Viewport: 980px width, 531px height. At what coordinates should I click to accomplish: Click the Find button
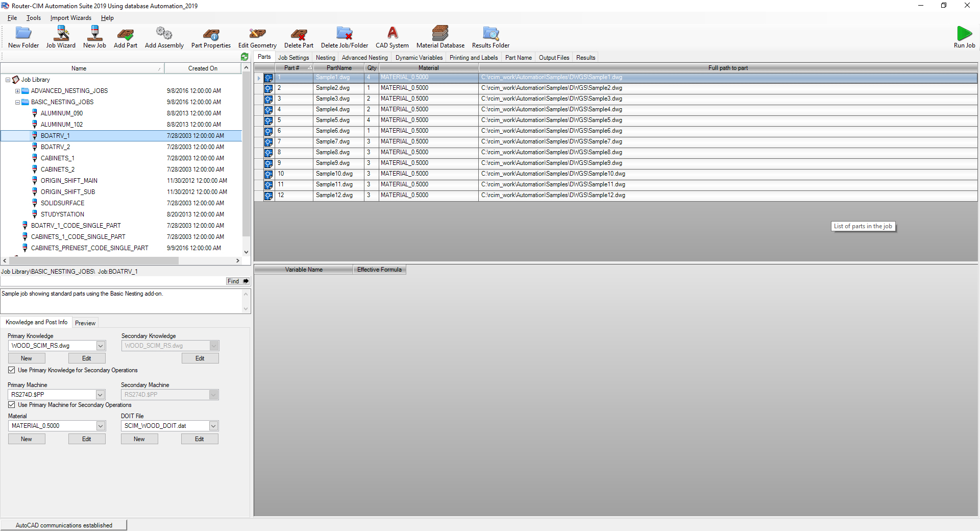pyautogui.click(x=238, y=281)
